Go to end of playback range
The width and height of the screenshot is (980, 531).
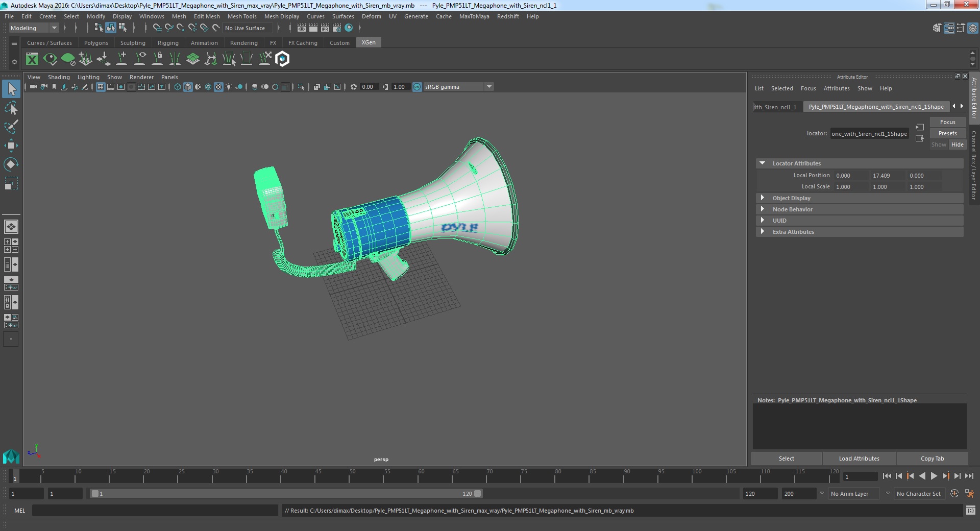coord(969,476)
